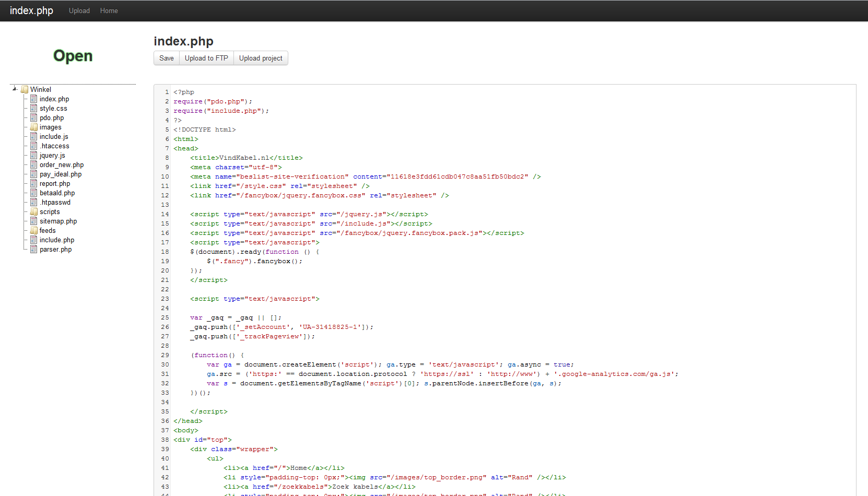The height and width of the screenshot is (496, 868).
Task: Click line number 1 in editor gutter
Action: tap(167, 92)
